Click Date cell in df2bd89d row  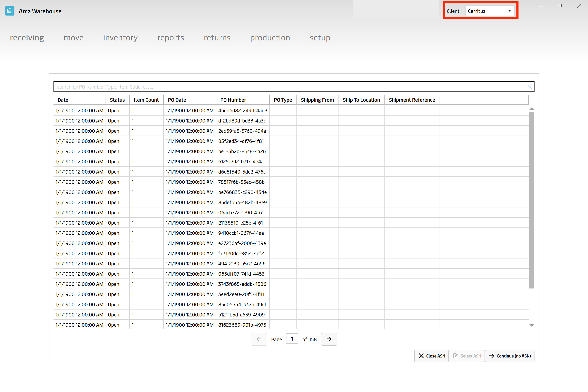point(79,120)
